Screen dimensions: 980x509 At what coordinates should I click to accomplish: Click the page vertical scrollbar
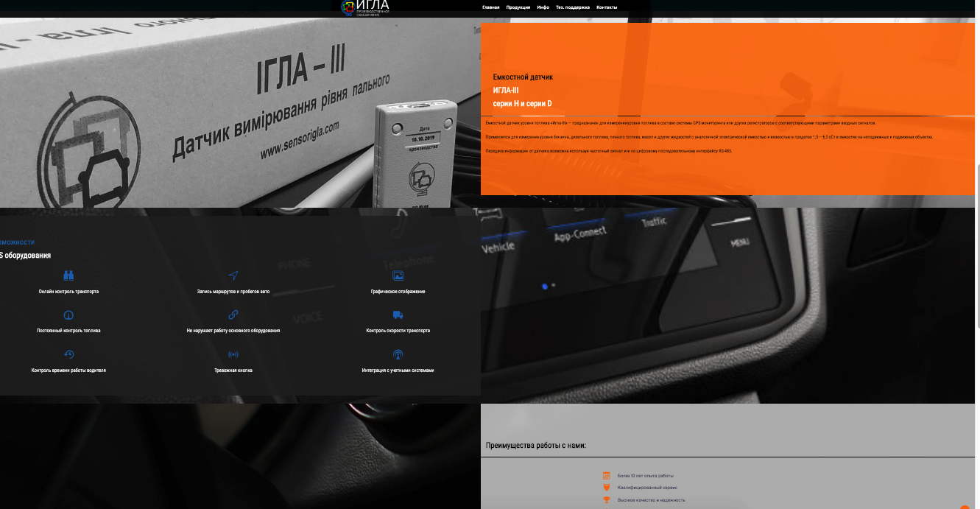click(977, 247)
